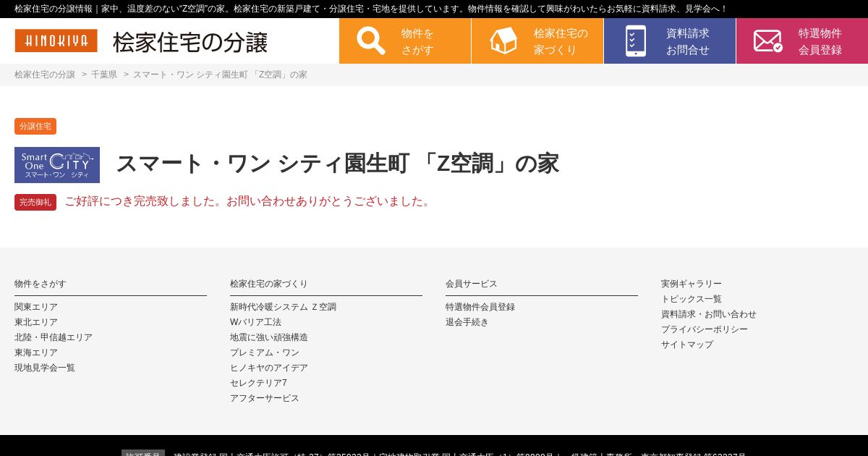Screen dimensions: 868x456
Task: Open 北陸・甲信越エリア footer link
Action: 54,337
